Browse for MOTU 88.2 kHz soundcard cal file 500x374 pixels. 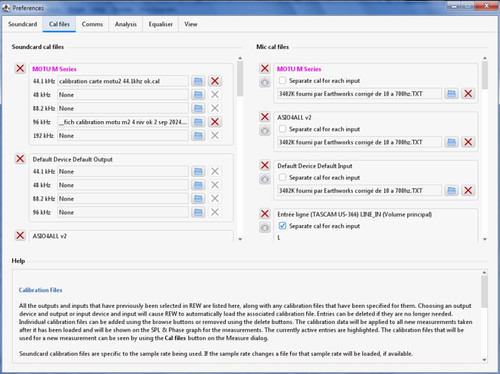[x=198, y=108]
